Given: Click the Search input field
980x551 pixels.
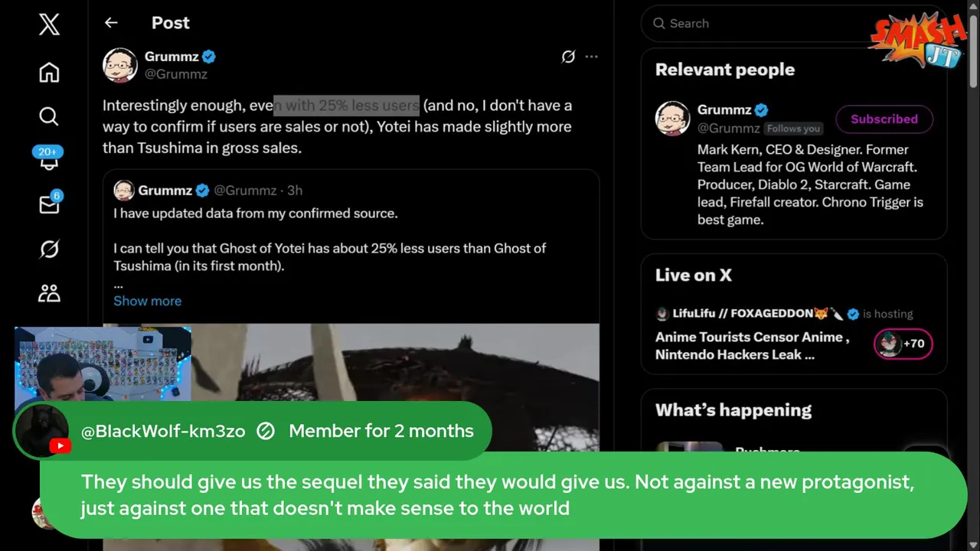Looking at the screenshot, I should pyautogui.click(x=766, y=24).
